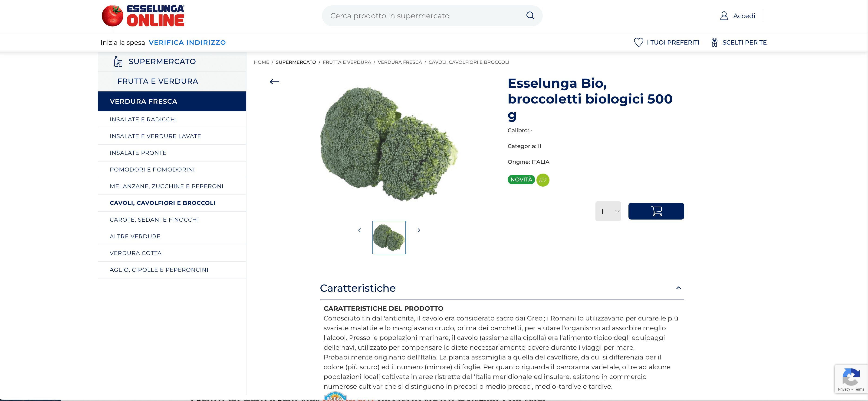Add product to cart with cart button
The width and height of the screenshot is (868, 401).
(x=656, y=211)
